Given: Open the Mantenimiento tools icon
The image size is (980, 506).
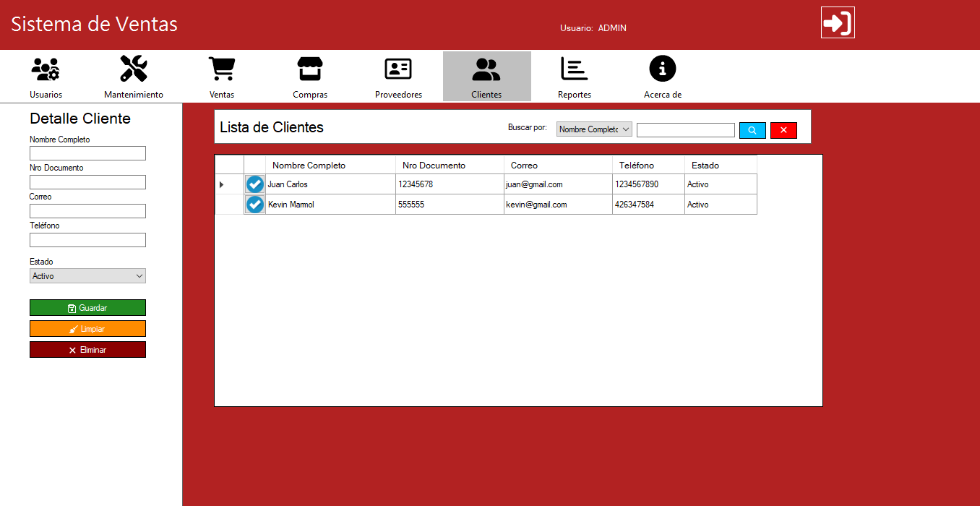Looking at the screenshot, I should pyautogui.click(x=134, y=69).
